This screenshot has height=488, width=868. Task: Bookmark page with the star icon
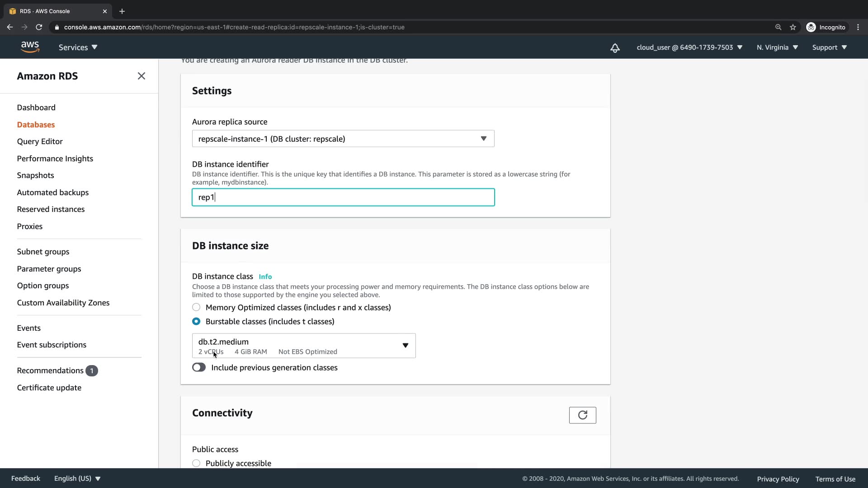coord(793,27)
